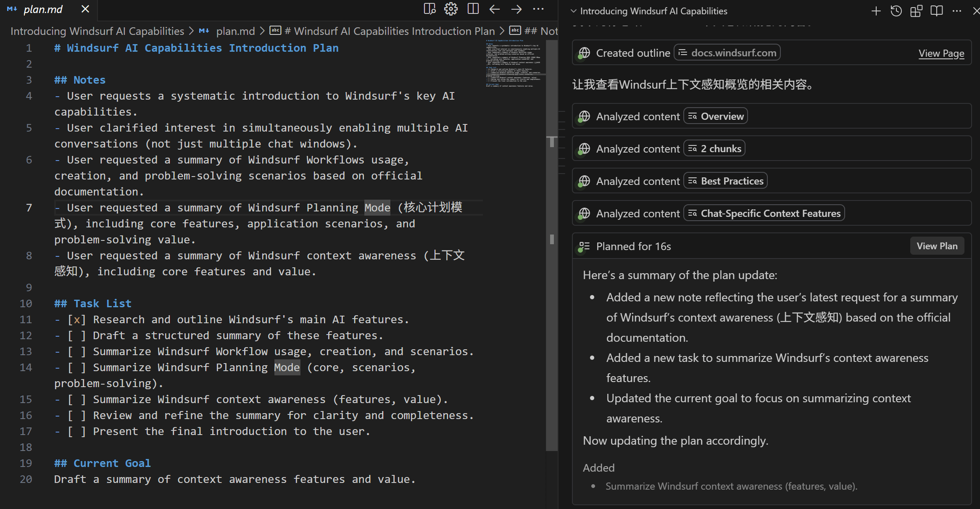
Task: Split the editor to the right
Action: click(x=473, y=9)
